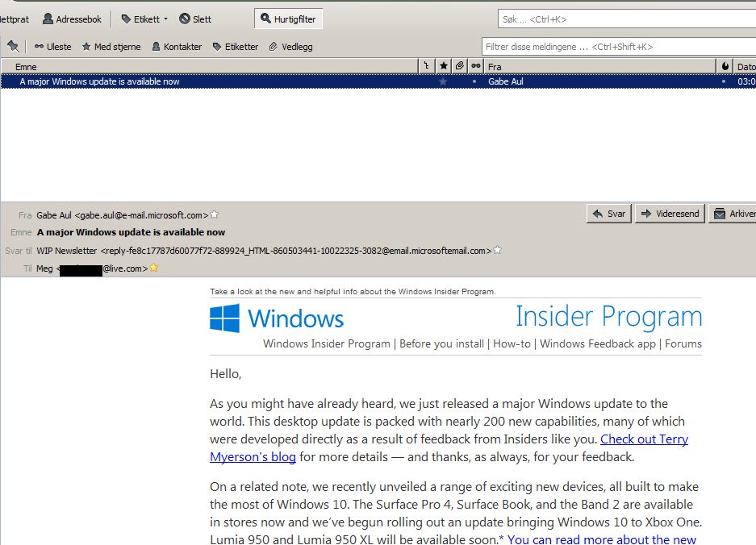Filter by Etiketter tags
This screenshot has height=545, width=756.
(236, 47)
